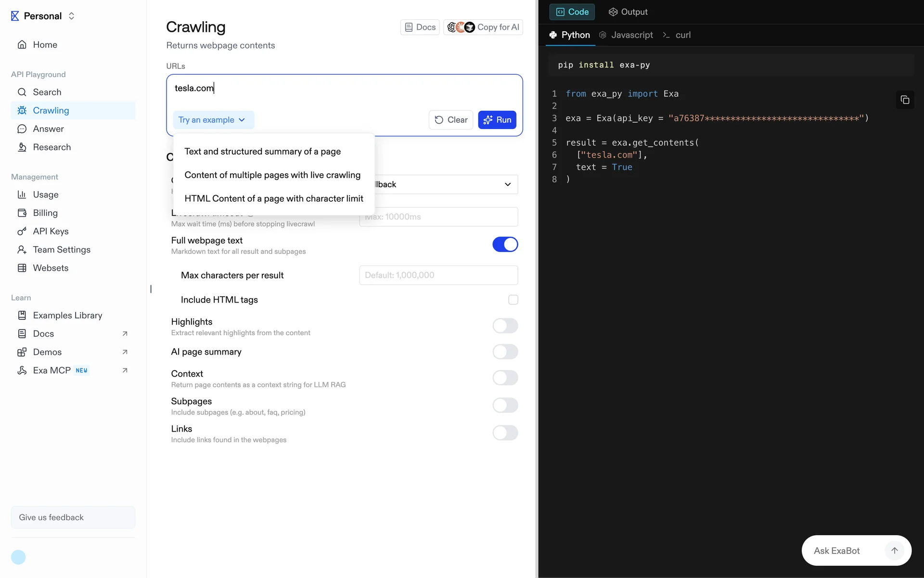Screen dimensions: 924x578
Task: Check the Include HTML tags checkbox
Action: 513,300
